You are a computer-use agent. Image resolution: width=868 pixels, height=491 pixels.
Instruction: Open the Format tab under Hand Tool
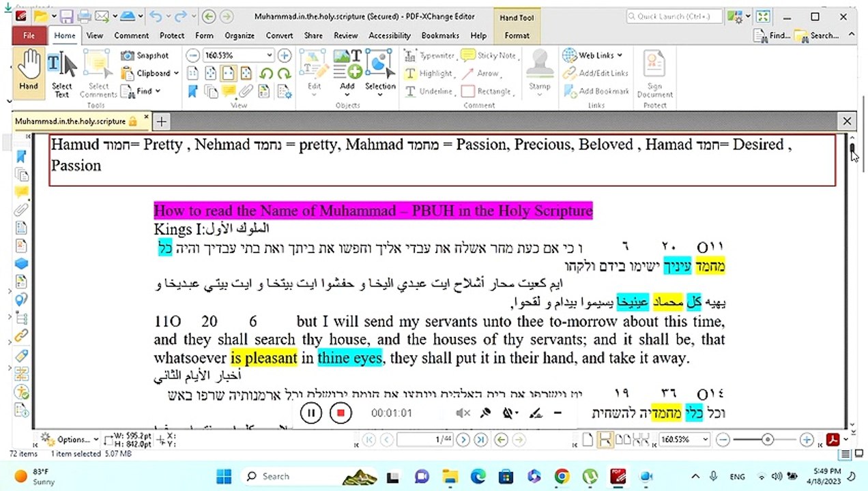pos(517,35)
